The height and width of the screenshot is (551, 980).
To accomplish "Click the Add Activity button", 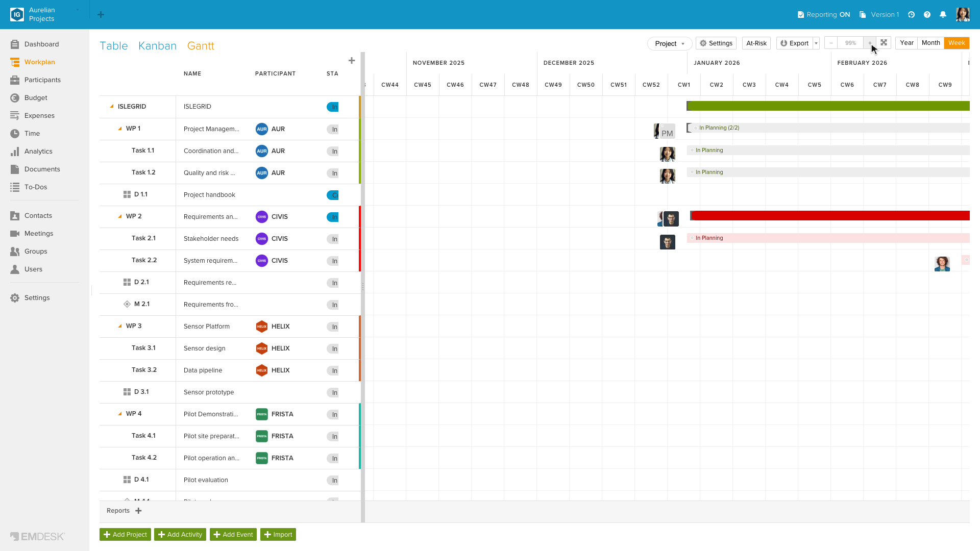I will [180, 534].
